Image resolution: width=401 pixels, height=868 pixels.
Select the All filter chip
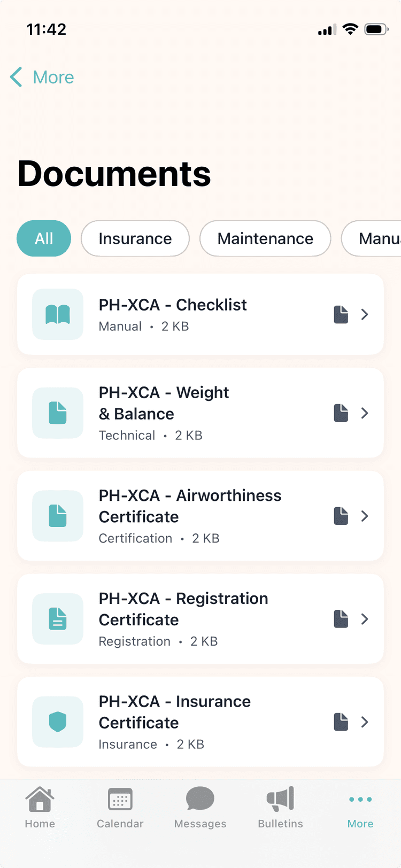click(x=44, y=238)
